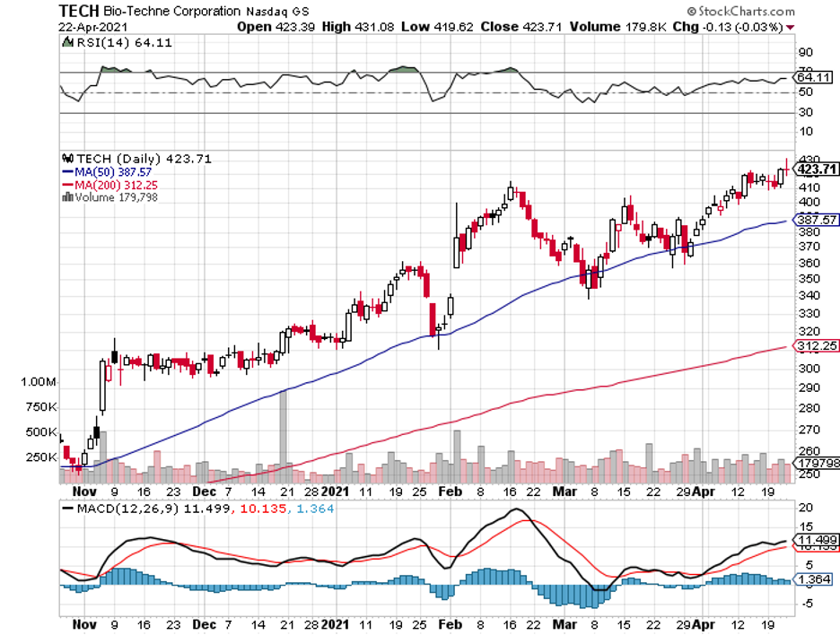Click the MACD(12,26,9) legend label

(127, 509)
